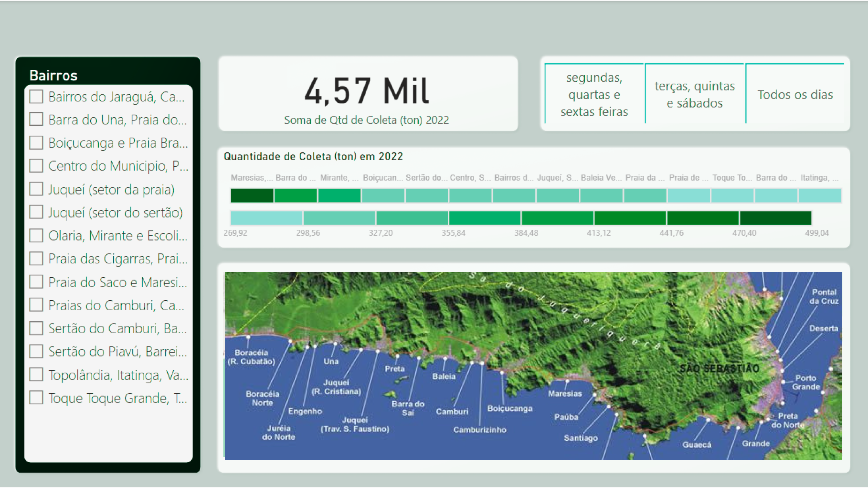868x488 pixels.
Task: Click the Porto Grande map label
Action: (806, 382)
